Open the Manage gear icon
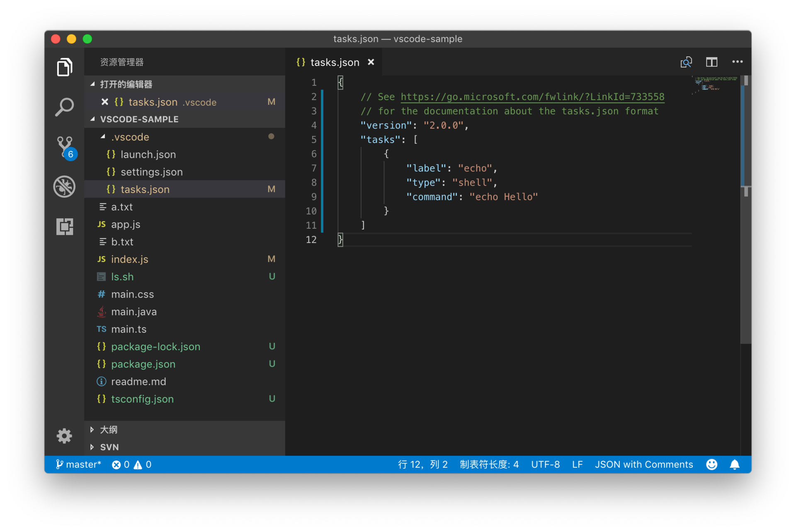Image resolution: width=796 pixels, height=532 pixels. click(x=64, y=435)
